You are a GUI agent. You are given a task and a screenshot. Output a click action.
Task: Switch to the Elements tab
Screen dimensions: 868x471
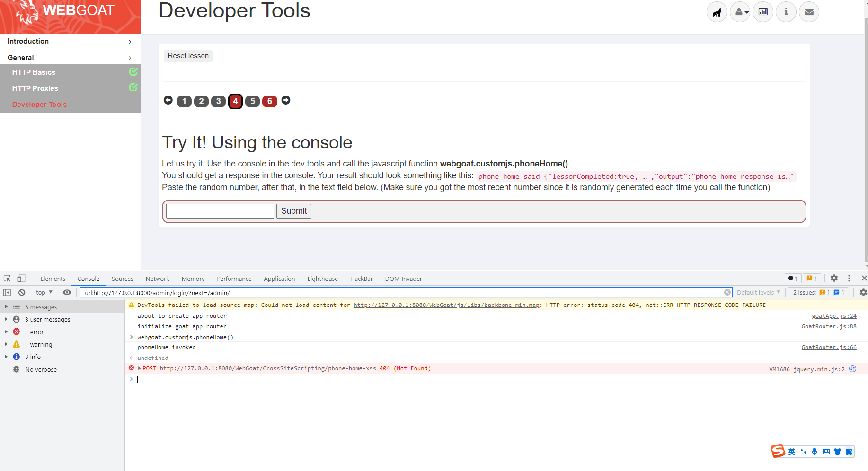tap(53, 279)
